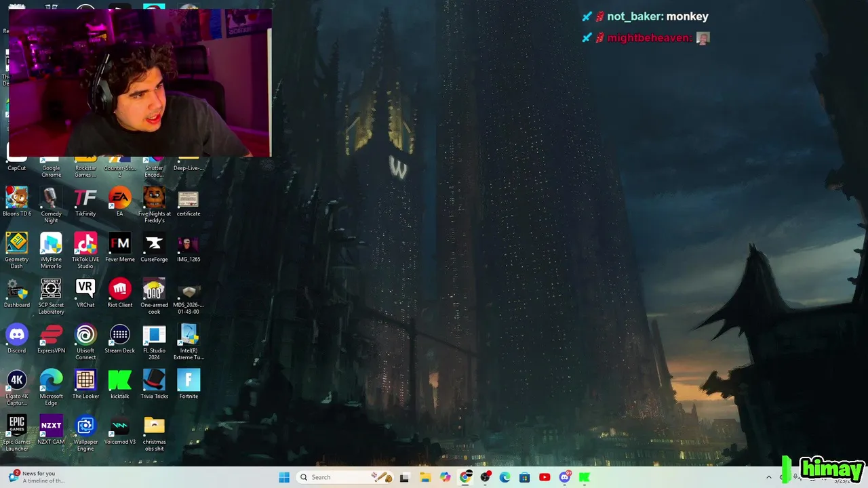This screenshot has width=868, height=488.
Task: Launch Fortnite desktop shortcut
Action: click(189, 384)
